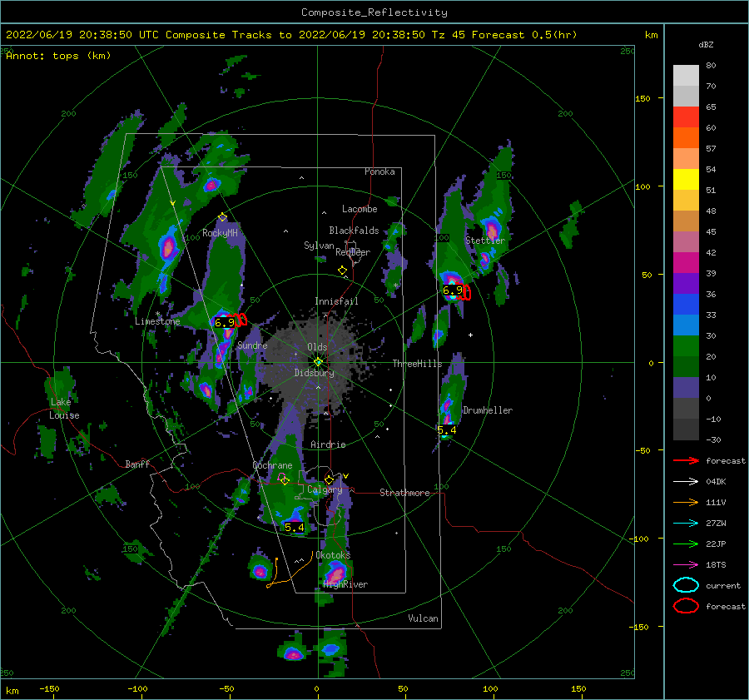Select the magenta 39-42 dBZ color swatch
Image resolution: width=749 pixels, height=700 pixels.
coord(686,263)
